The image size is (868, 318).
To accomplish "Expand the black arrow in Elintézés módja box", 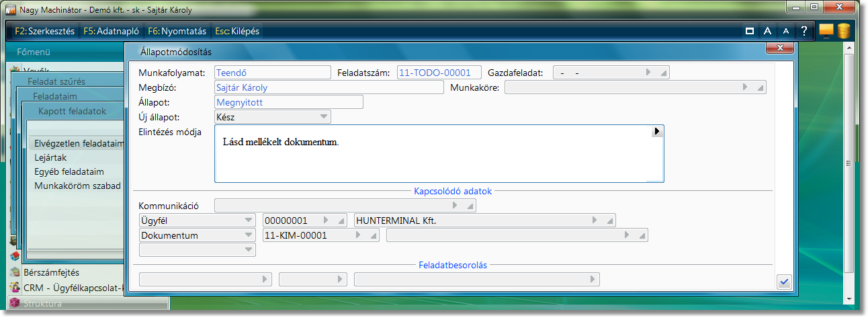I will pyautogui.click(x=658, y=132).
